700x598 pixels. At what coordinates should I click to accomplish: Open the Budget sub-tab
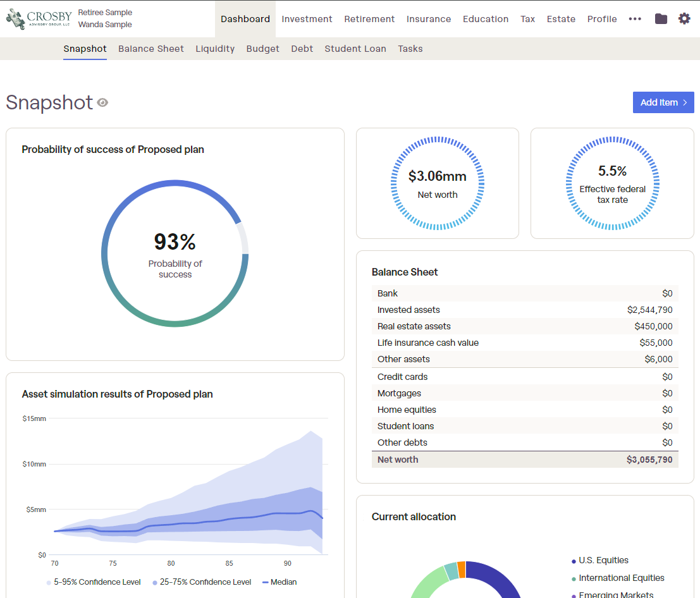(x=262, y=49)
